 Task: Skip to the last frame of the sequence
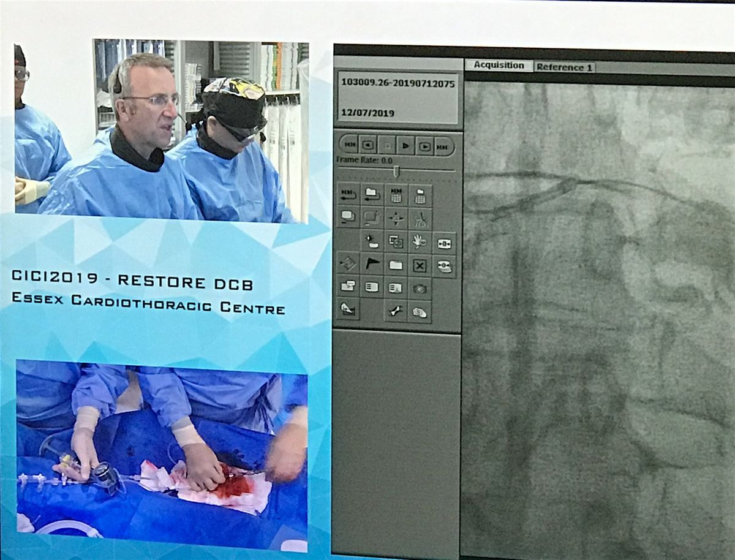click(443, 146)
